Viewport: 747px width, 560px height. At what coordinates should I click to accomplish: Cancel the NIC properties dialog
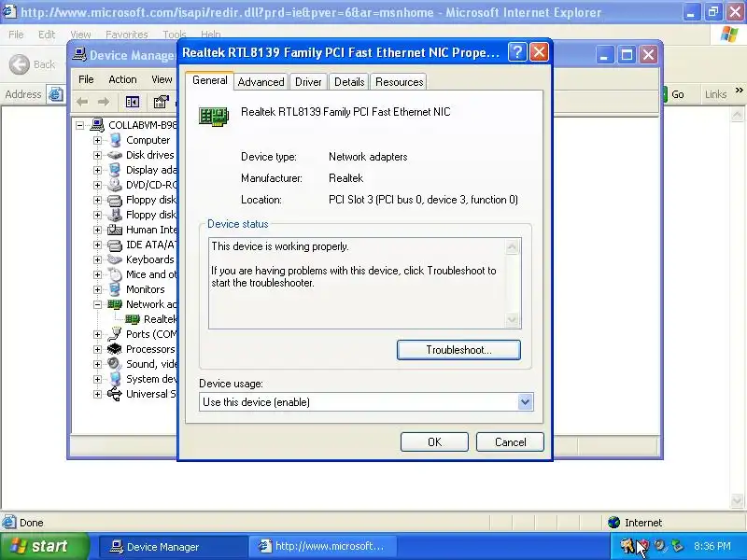tap(510, 441)
